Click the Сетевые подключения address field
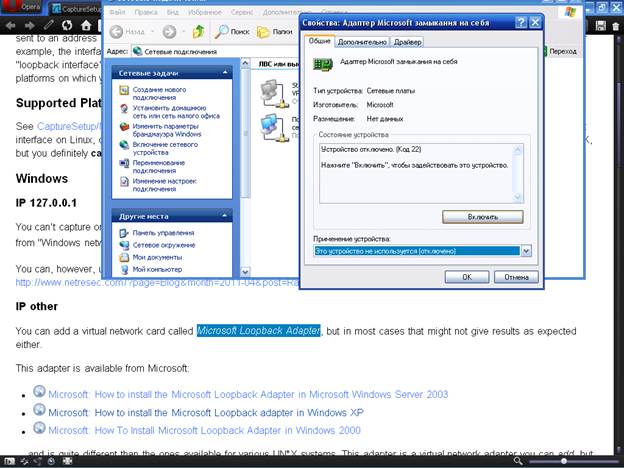This screenshot has width=624, height=468. point(215,51)
